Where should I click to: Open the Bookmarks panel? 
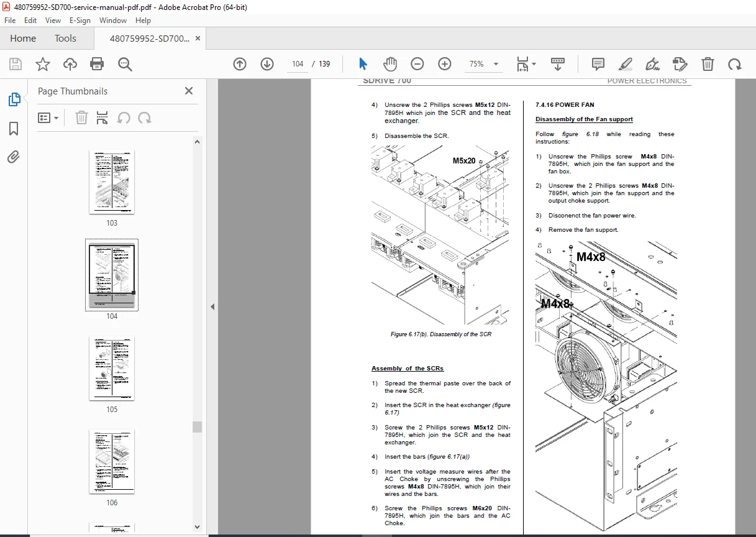(14, 129)
